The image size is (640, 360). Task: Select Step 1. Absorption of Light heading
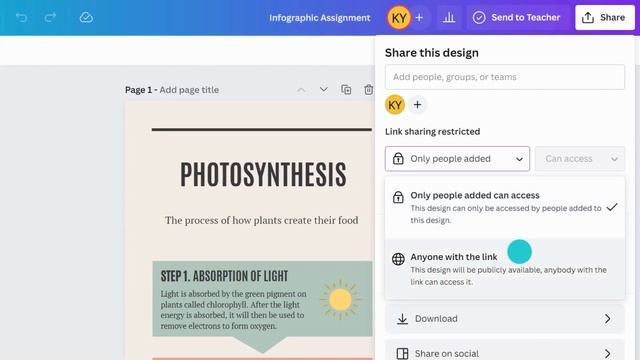(x=224, y=276)
